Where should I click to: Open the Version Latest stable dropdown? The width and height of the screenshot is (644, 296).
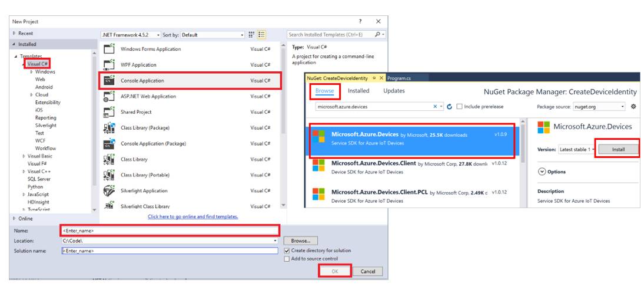593,150
